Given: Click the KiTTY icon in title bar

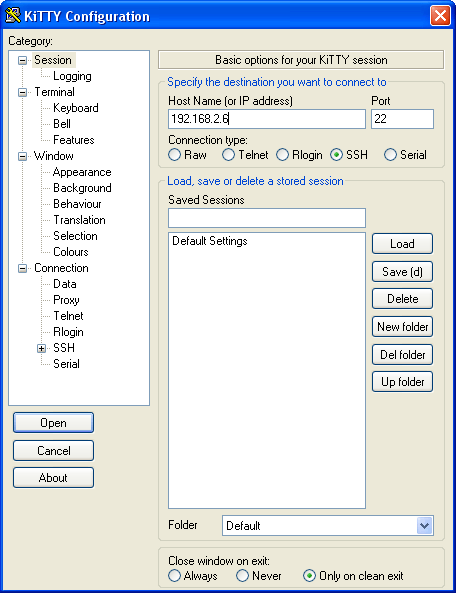Looking at the screenshot, I should [x=12, y=16].
